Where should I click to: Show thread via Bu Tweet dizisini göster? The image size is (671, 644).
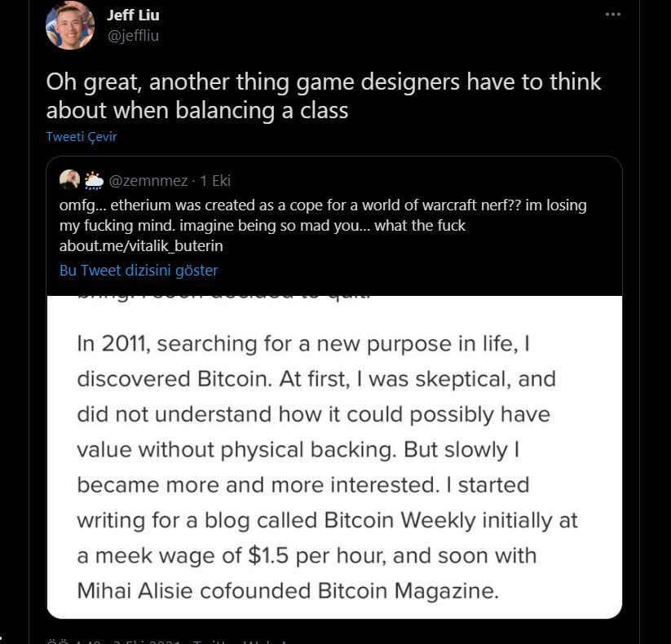pos(139,271)
